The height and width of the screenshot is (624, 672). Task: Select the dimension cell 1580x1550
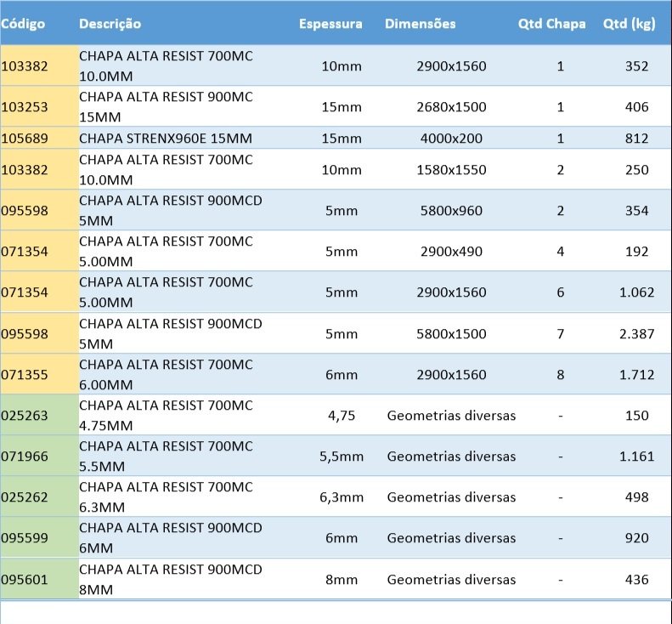click(x=451, y=170)
